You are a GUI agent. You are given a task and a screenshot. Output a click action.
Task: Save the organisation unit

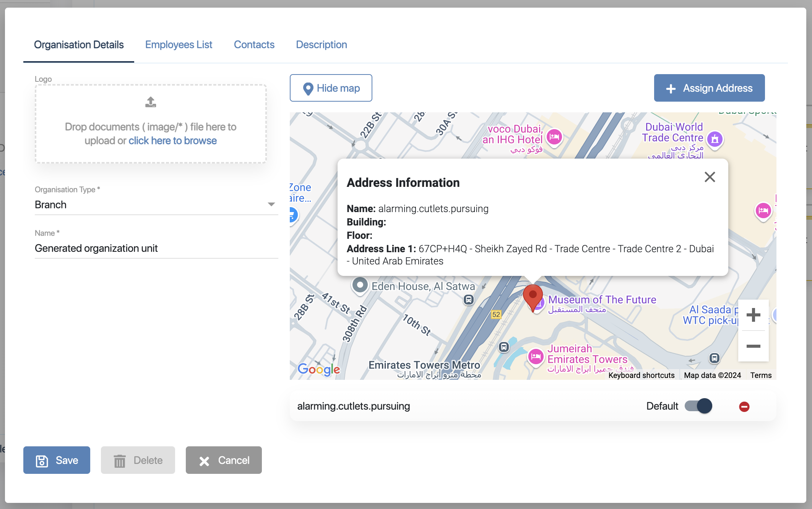[57, 460]
